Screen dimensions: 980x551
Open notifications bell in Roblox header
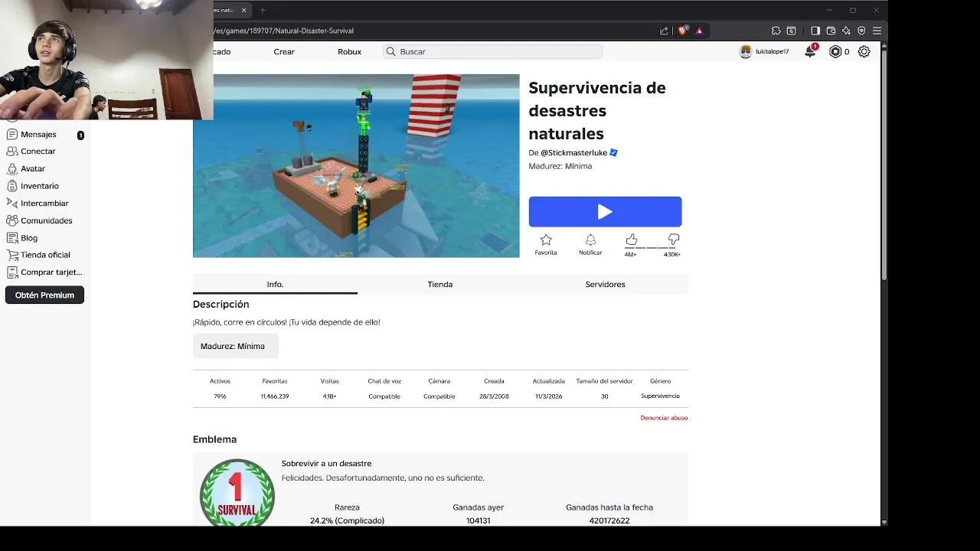pyautogui.click(x=810, y=51)
